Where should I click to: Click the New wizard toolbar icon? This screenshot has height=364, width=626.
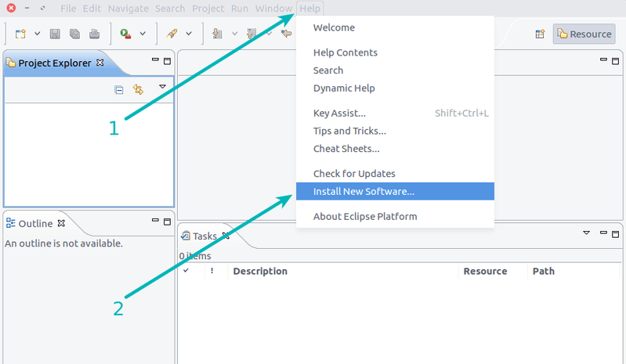[20, 34]
